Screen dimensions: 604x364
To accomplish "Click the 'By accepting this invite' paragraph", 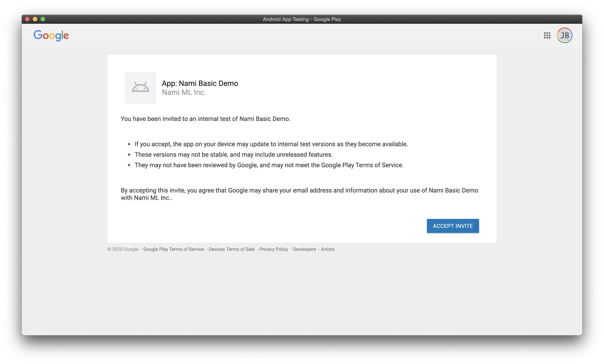I will pos(300,194).
